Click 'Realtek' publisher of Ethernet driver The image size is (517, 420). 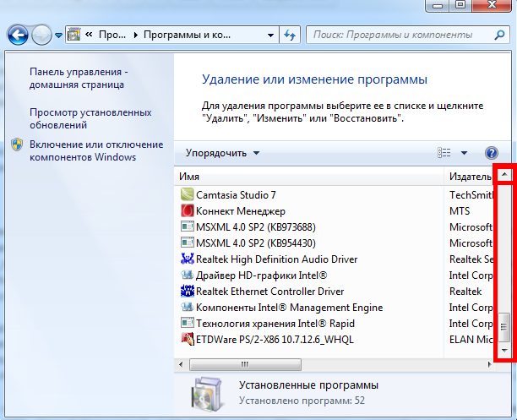click(x=465, y=292)
